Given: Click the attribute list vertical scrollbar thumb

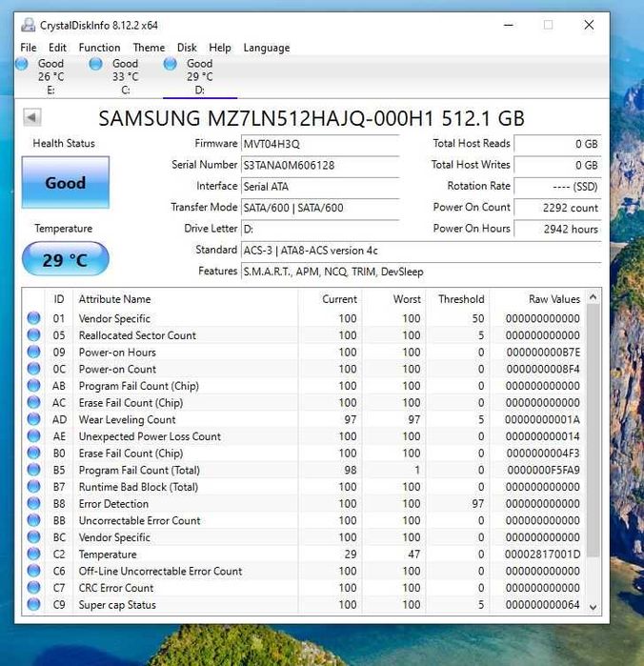Looking at the screenshot, I should coord(594,431).
